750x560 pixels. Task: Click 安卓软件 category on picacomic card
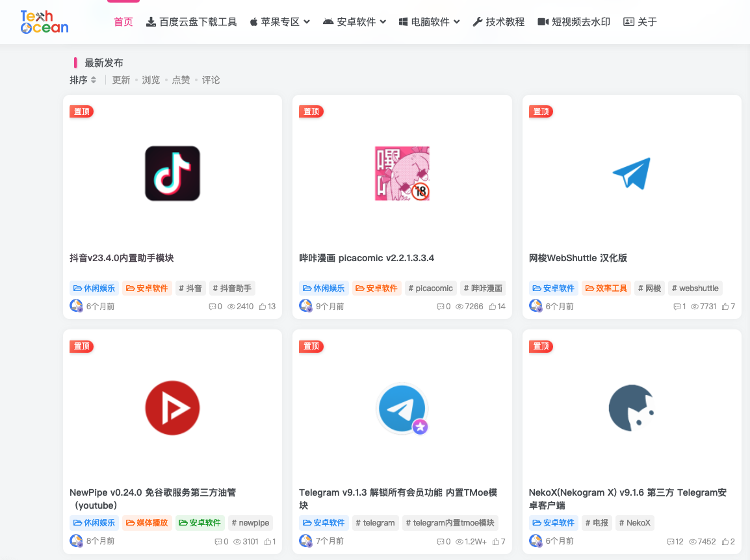pyautogui.click(x=376, y=288)
